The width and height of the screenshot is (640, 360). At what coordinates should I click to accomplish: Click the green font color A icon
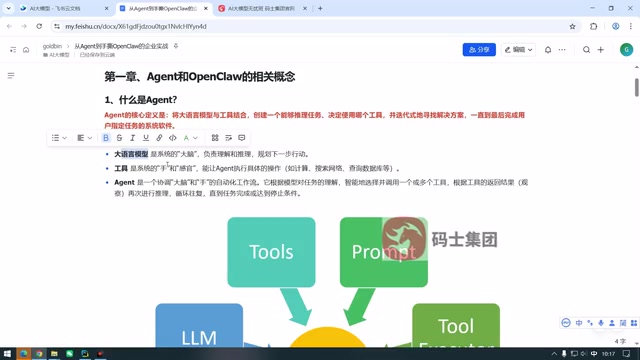(x=186, y=138)
